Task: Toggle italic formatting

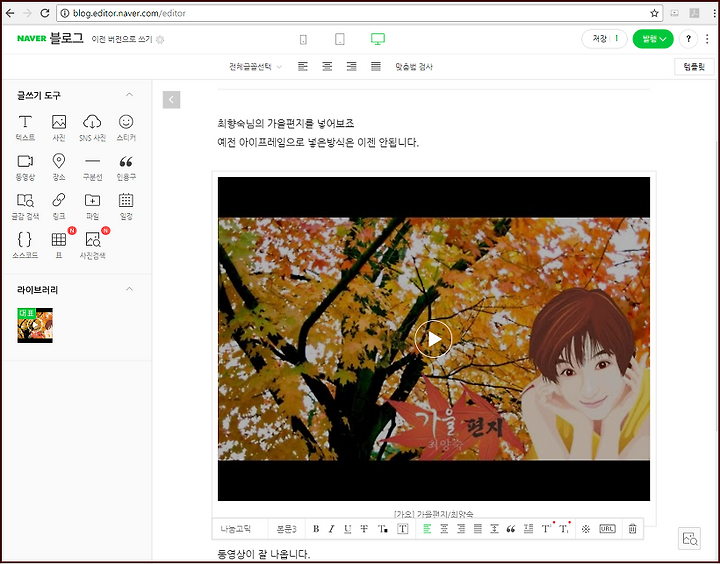Action: (x=331, y=529)
